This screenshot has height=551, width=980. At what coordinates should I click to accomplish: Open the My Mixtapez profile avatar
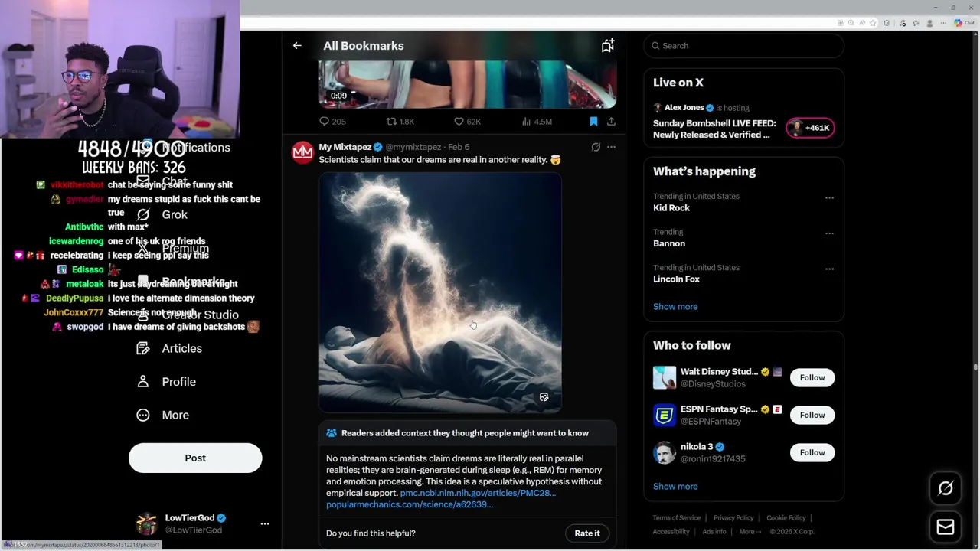coord(302,152)
